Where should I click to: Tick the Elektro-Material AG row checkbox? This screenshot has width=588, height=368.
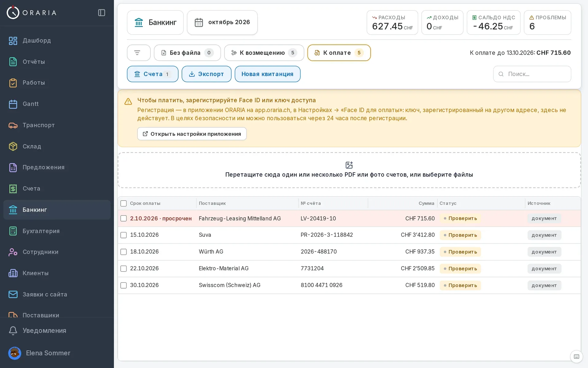tap(123, 269)
